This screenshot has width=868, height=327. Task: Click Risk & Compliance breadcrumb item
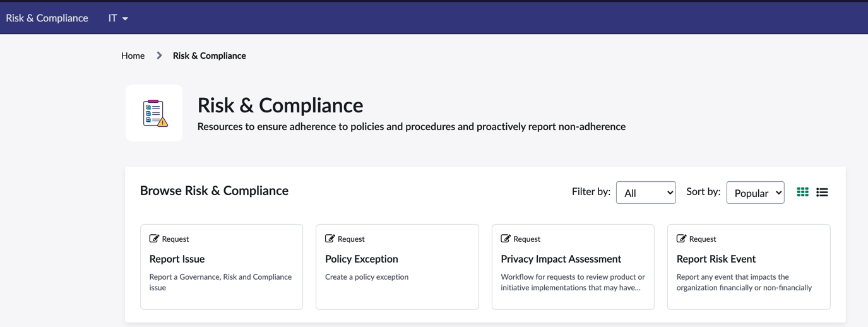[210, 56]
